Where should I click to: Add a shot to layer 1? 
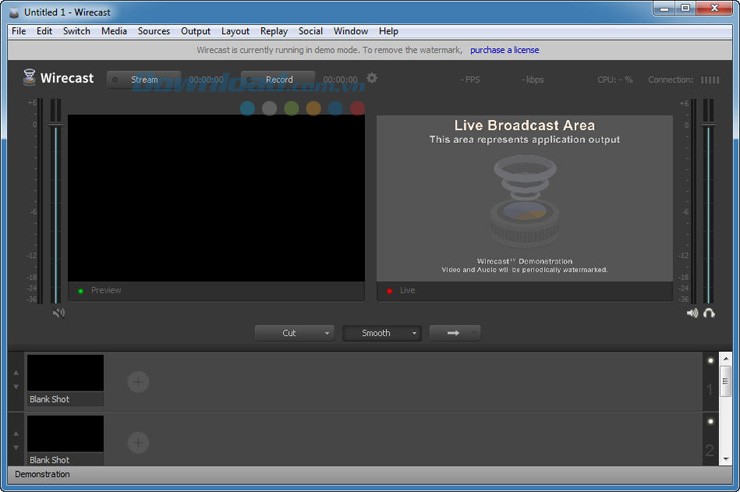[138, 382]
